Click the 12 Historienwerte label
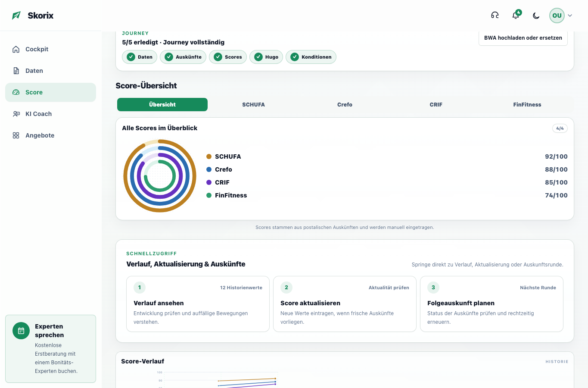This screenshot has width=588, height=388. (241, 288)
